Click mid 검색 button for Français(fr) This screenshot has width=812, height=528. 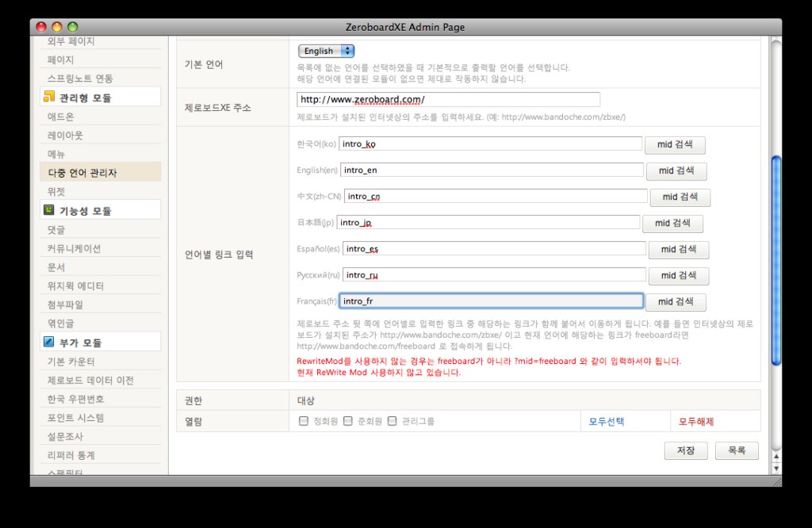(676, 301)
